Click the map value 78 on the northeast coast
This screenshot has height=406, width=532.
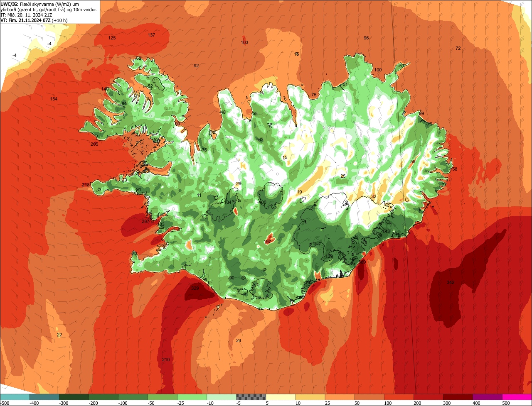point(430,124)
